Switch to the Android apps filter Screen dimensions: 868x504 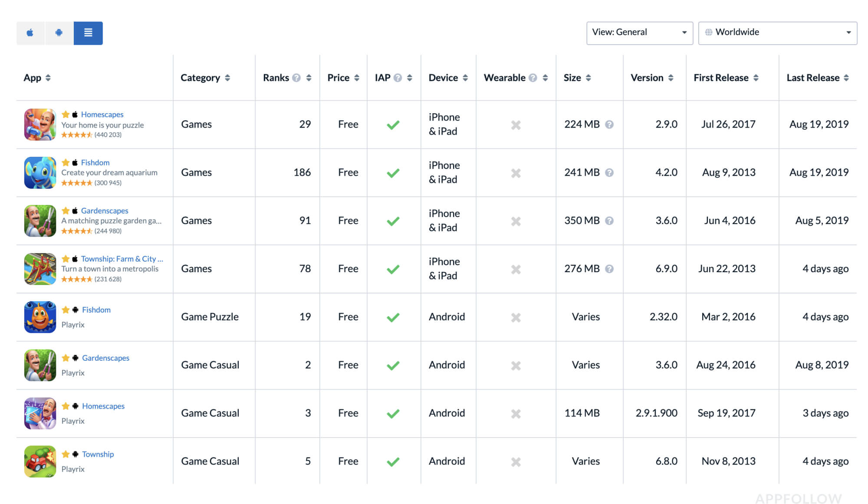click(59, 33)
